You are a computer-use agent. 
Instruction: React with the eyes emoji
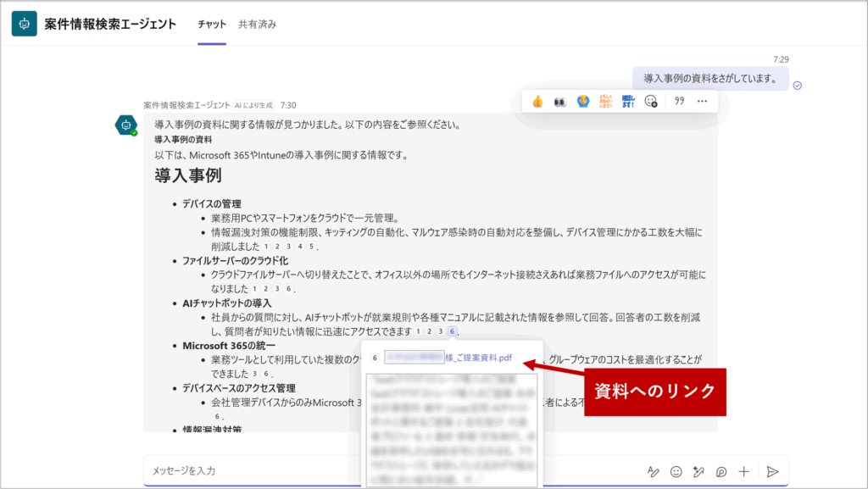coord(560,102)
